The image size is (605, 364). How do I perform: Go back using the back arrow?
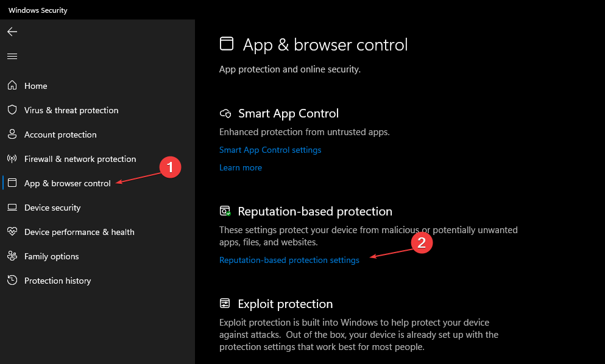[x=12, y=31]
